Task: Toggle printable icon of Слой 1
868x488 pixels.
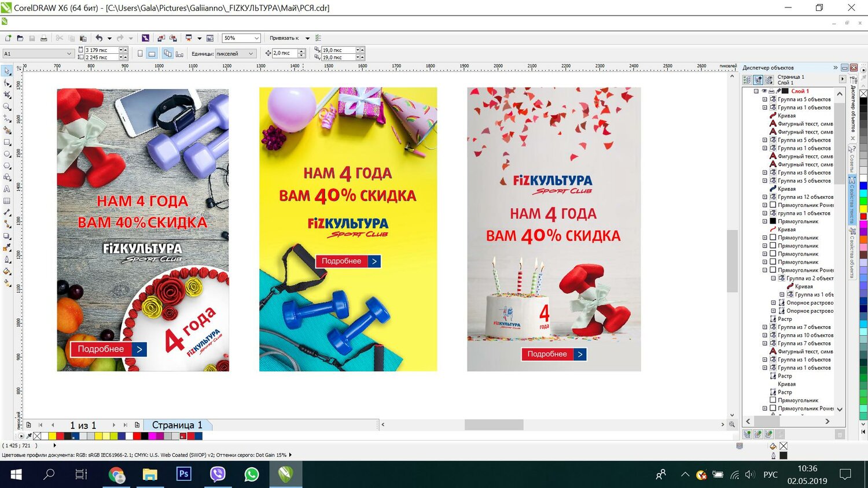Action: coord(771,91)
